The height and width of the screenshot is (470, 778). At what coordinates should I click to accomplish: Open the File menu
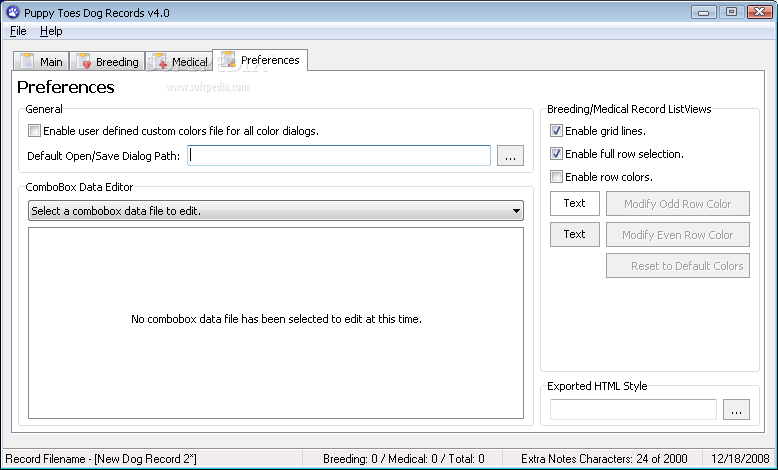[x=18, y=31]
